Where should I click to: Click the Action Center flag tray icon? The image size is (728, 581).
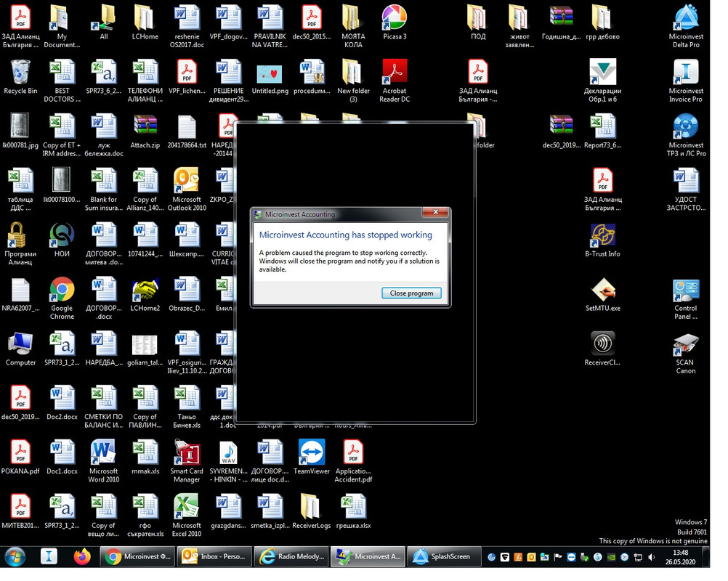(558, 557)
